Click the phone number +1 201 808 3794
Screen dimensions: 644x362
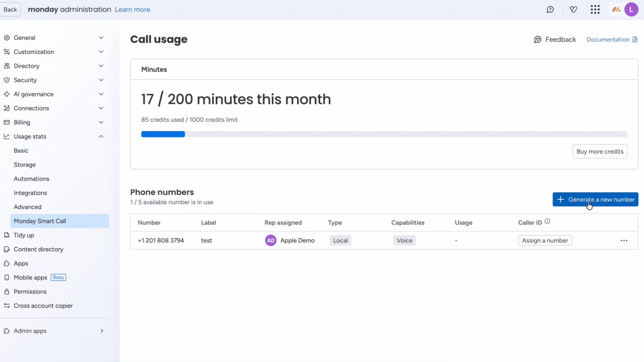[161, 241]
